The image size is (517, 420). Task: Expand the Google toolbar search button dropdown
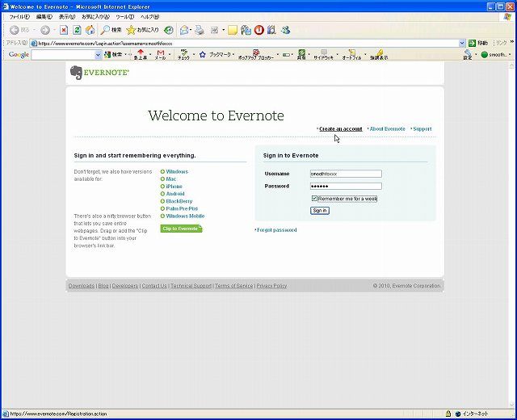tap(126, 54)
